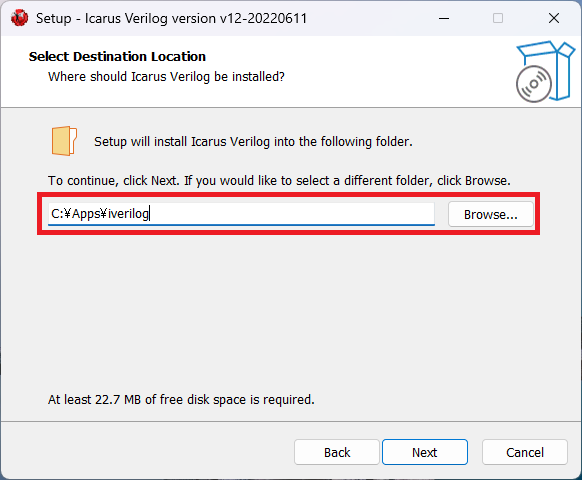Click the disc icon in the header
Image resolution: width=582 pixels, height=480 pixels.
(534, 84)
